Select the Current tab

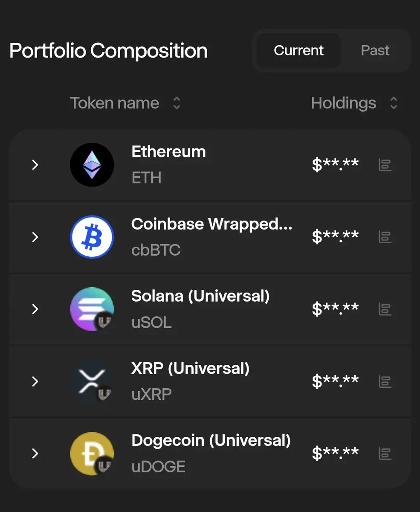pos(298,50)
